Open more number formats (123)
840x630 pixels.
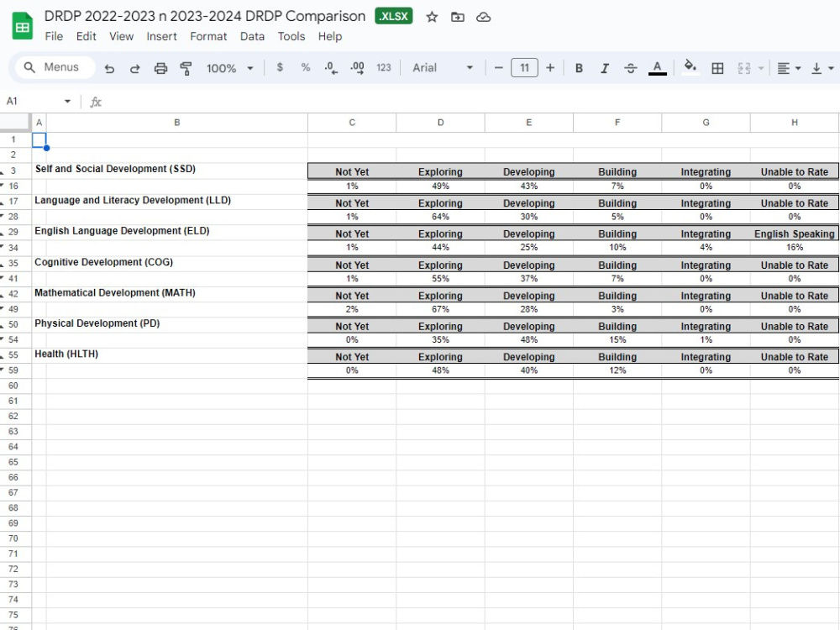tap(384, 67)
